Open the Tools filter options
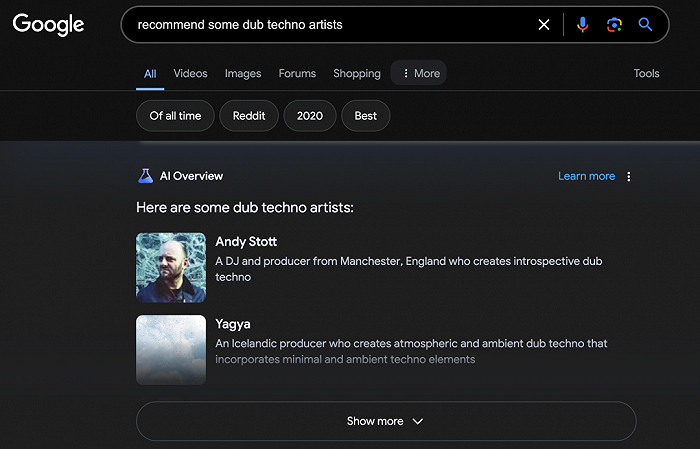The height and width of the screenshot is (449, 700). coord(646,73)
